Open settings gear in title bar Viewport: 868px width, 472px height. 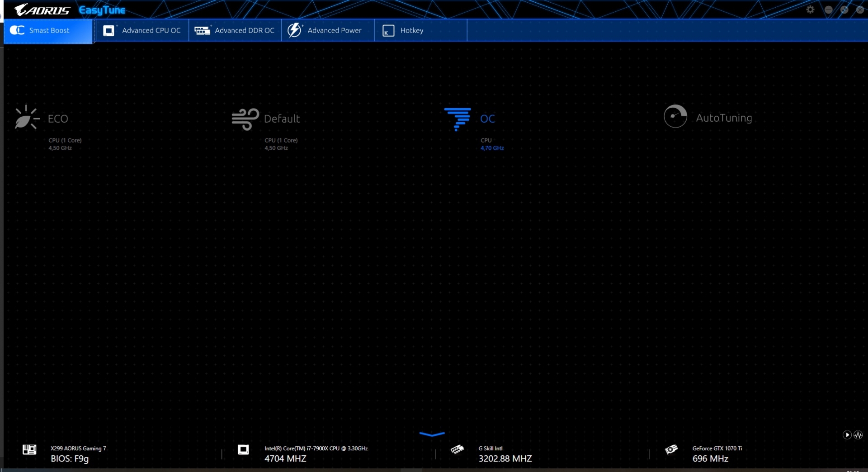coord(810,10)
